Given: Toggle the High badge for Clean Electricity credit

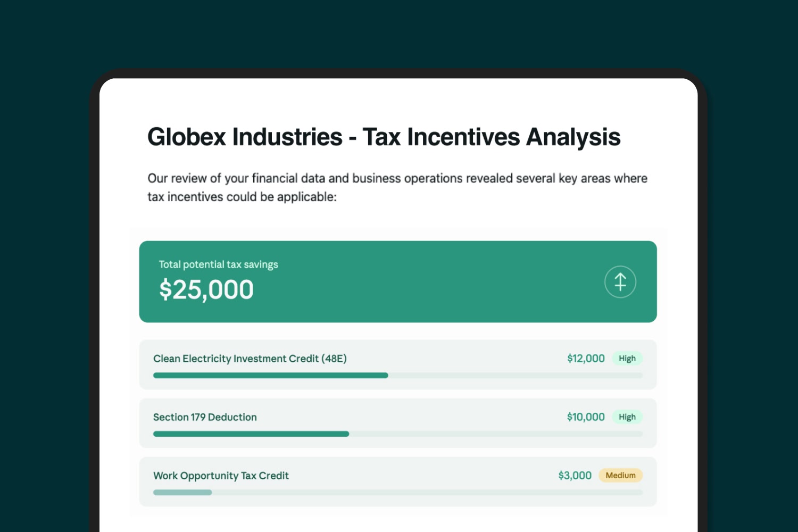Looking at the screenshot, I should [x=628, y=359].
